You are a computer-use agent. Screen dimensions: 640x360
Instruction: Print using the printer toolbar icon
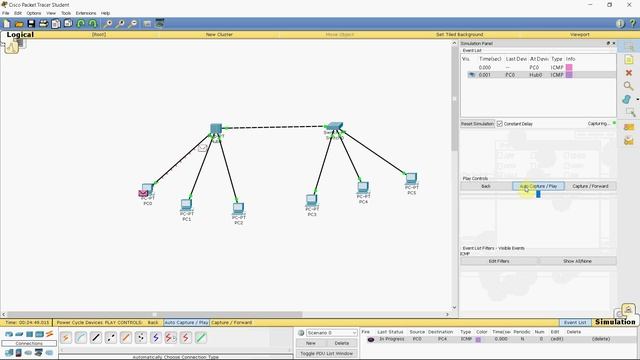point(43,24)
